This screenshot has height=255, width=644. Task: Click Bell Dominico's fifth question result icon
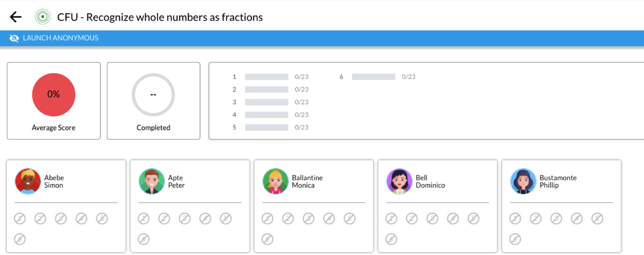click(x=473, y=218)
